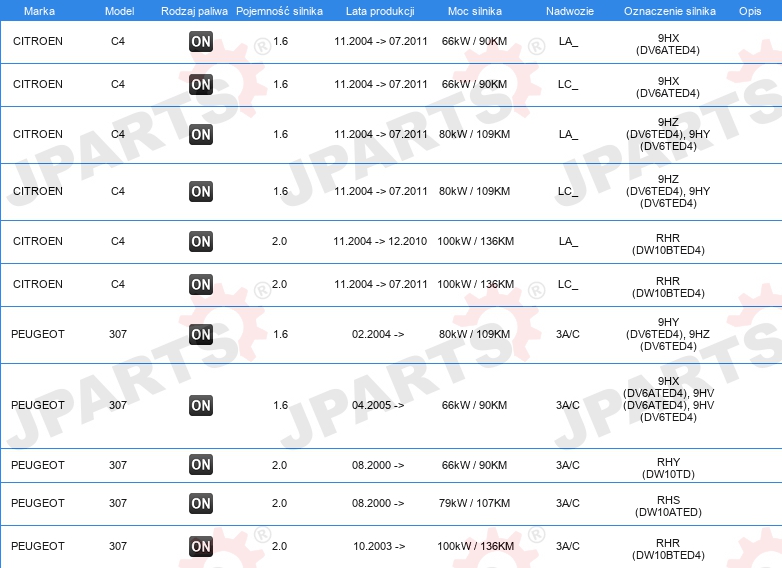Click 2.0 capacity in the RHY row
This screenshot has height=568, width=782.
coord(279,465)
